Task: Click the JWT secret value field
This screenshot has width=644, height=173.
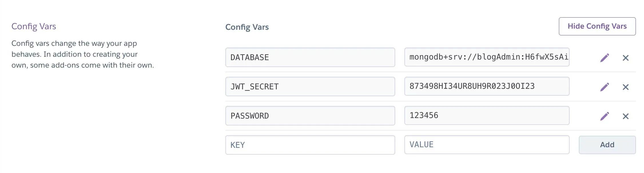Action: coord(487,86)
